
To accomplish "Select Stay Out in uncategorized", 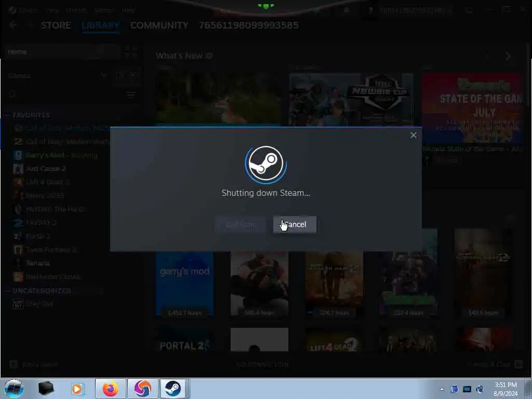I will [39, 304].
